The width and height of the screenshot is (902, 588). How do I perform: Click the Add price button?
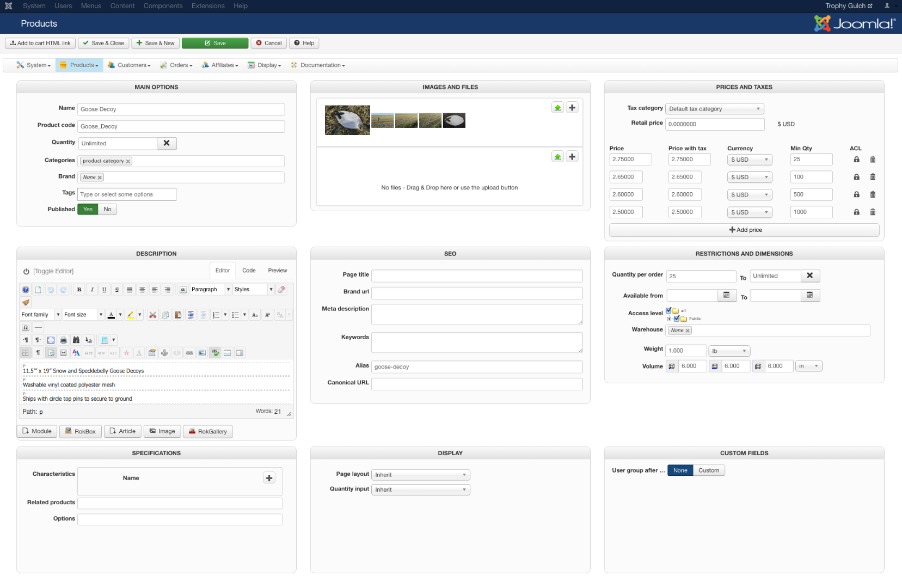tap(745, 230)
